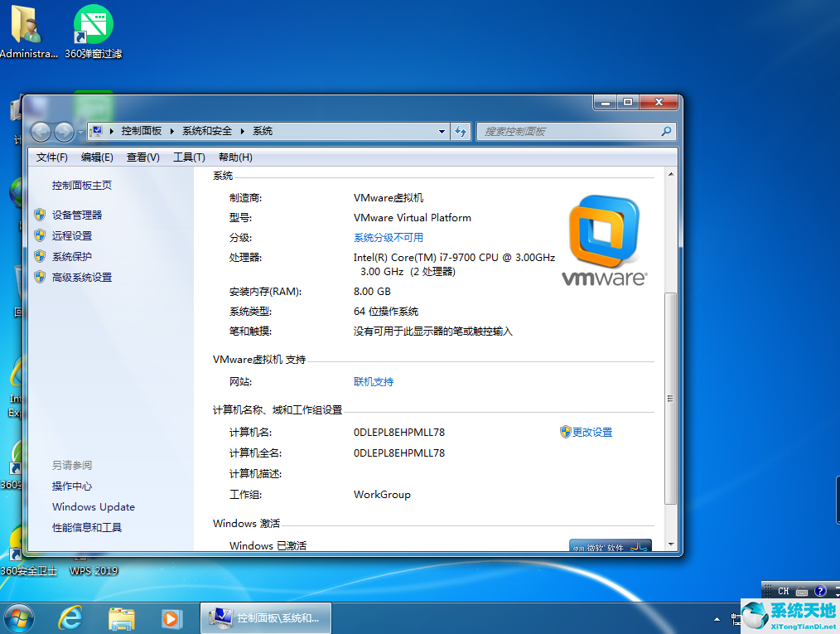The image size is (840, 634).
Task: Click the CH input language indicator
Action: tap(783, 592)
